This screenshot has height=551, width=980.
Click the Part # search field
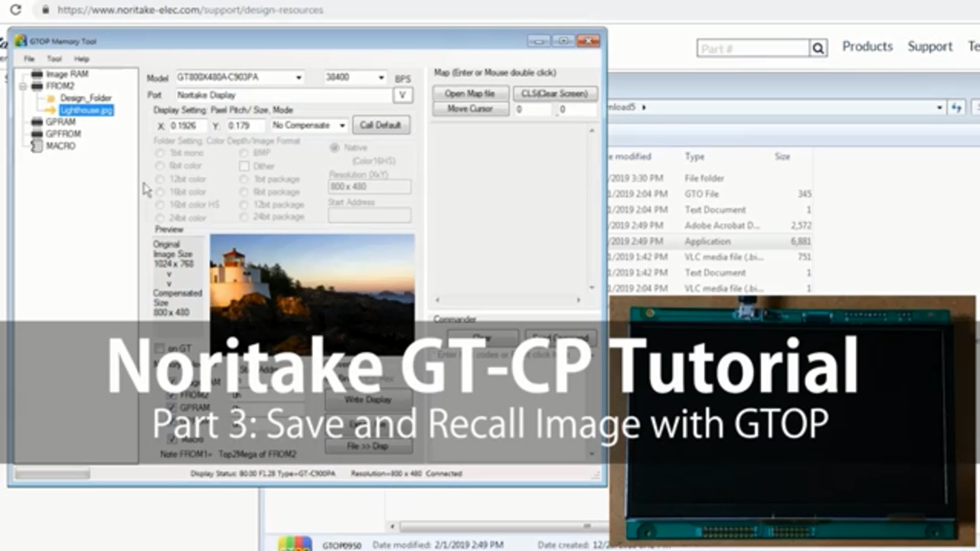pos(753,48)
